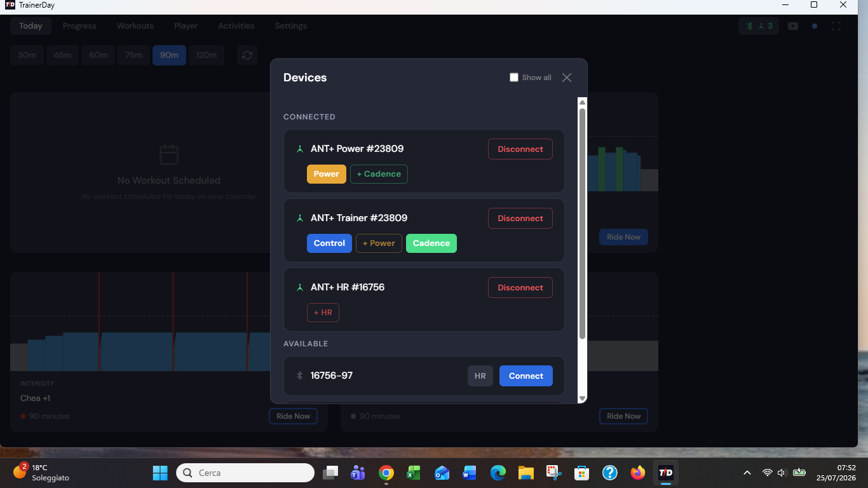The height and width of the screenshot is (488, 868).
Task: Click the calendar icon above No Workout Scheduled
Action: click(169, 154)
